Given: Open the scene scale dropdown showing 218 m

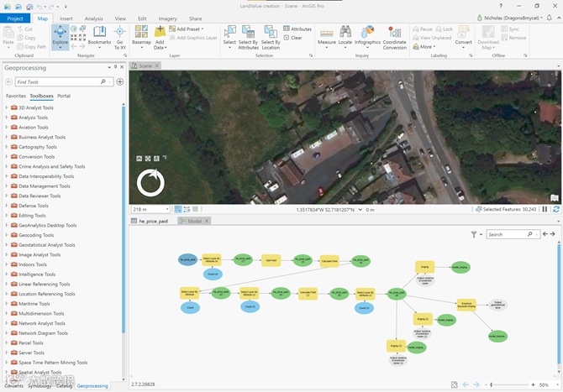Looking at the screenshot, I should click(x=167, y=209).
